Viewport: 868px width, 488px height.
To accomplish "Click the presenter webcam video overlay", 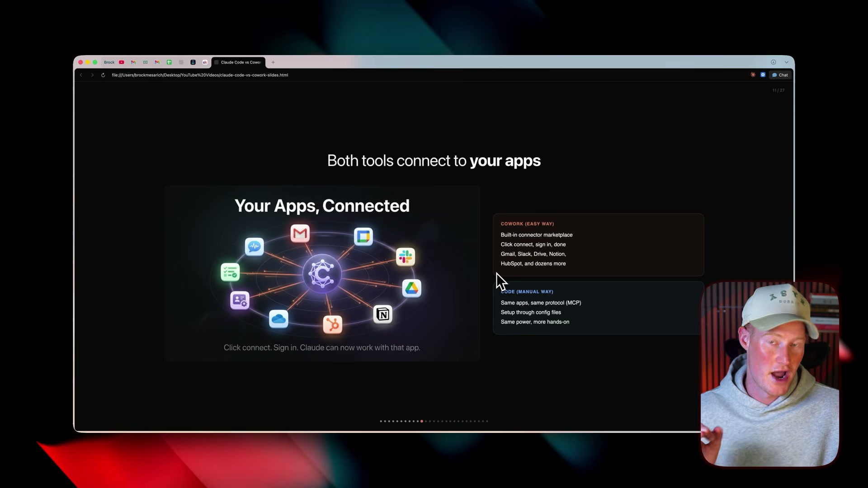I will (x=770, y=374).
